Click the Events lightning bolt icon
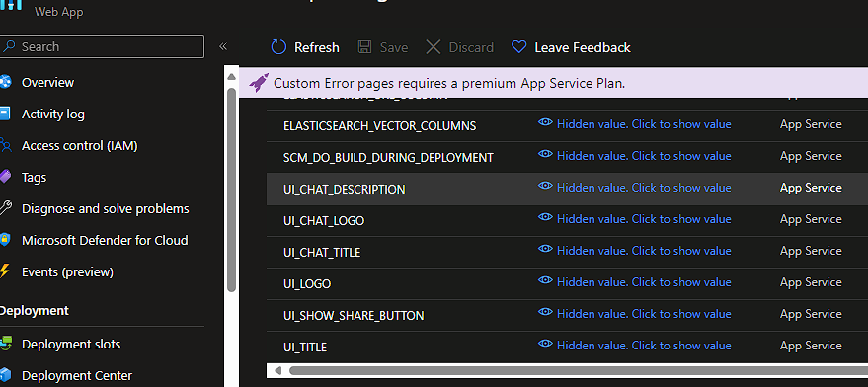Image resolution: width=868 pixels, height=387 pixels. point(4,271)
